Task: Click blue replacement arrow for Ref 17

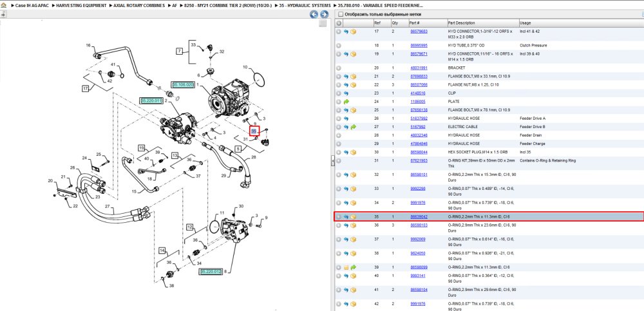Action: click(346, 32)
